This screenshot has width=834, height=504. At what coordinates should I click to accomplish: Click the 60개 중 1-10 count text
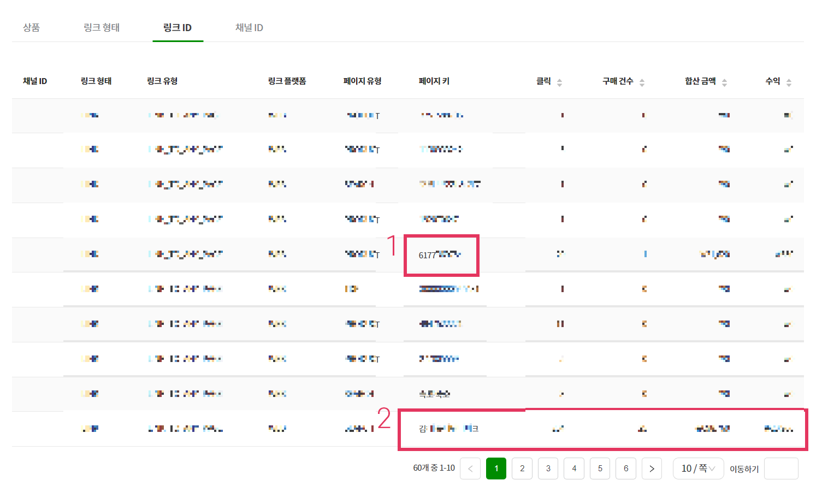(x=434, y=468)
